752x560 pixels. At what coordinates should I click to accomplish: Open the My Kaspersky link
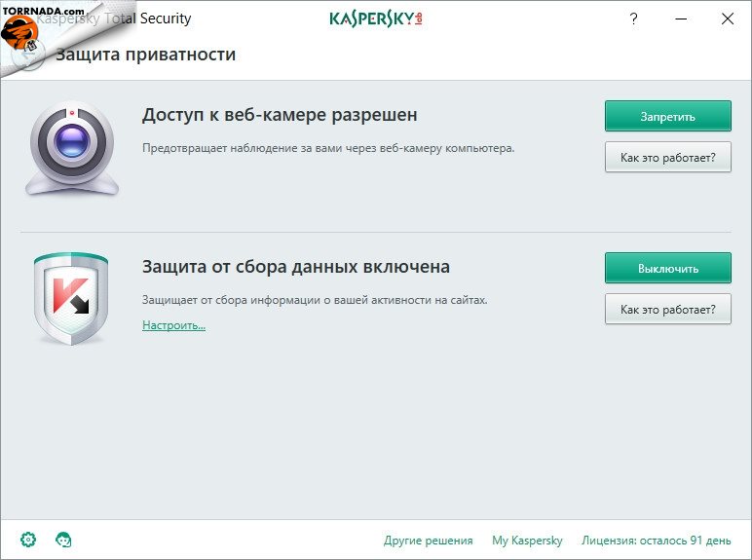[x=527, y=541]
